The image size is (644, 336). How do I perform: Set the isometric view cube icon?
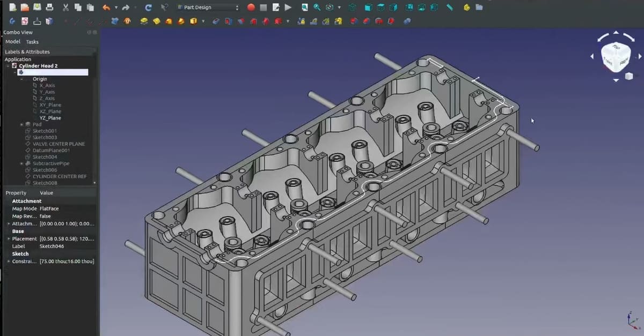[352, 8]
